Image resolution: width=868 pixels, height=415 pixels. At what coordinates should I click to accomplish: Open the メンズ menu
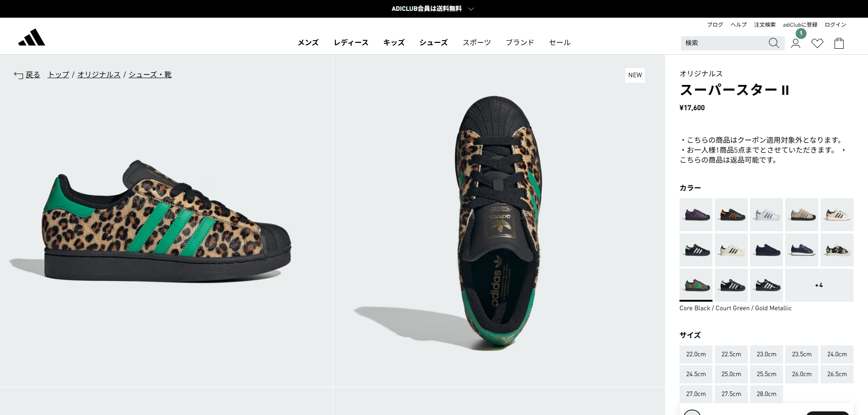coord(308,42)
